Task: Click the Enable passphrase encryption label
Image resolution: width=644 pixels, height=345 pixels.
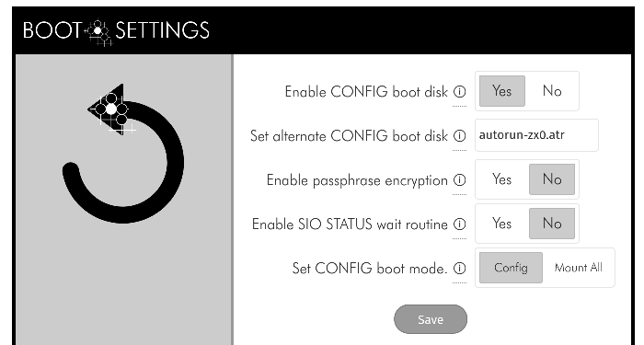Action: [x=357, y=180]
